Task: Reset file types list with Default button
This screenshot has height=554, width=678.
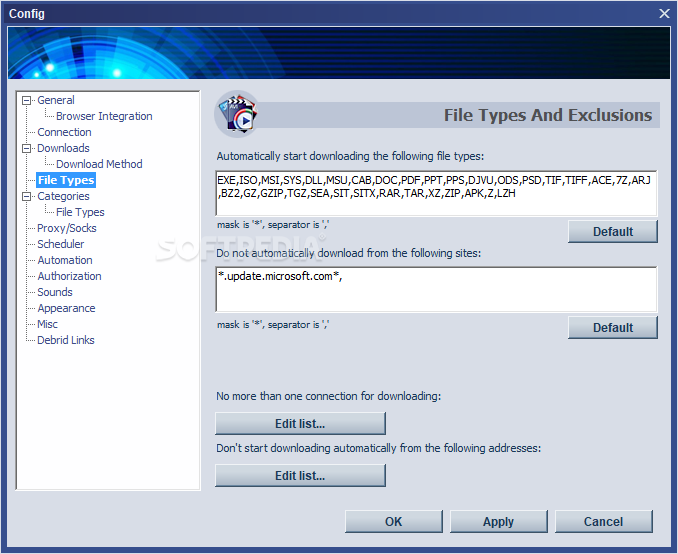Action: tap(613, 232)
